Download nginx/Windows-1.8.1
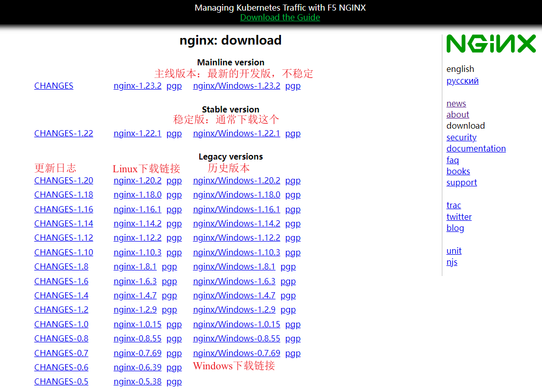 pyautogui.click(x=234, y=266)
